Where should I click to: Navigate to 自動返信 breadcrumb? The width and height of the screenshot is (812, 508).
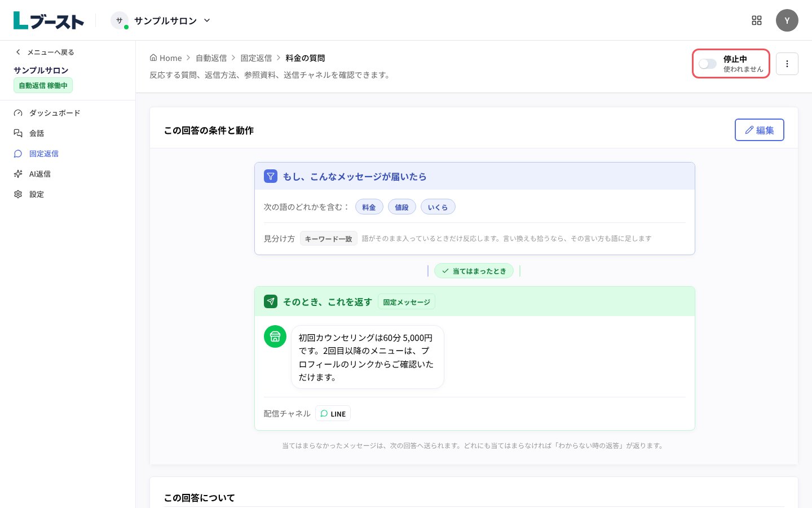coord(211,58)
